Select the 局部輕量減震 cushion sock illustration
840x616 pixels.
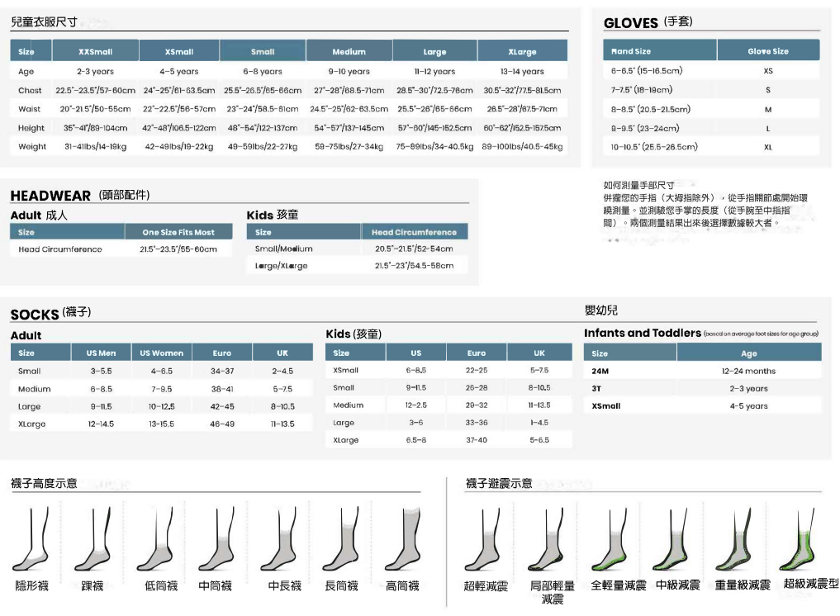pyautogui.click(x=549, y=539)
